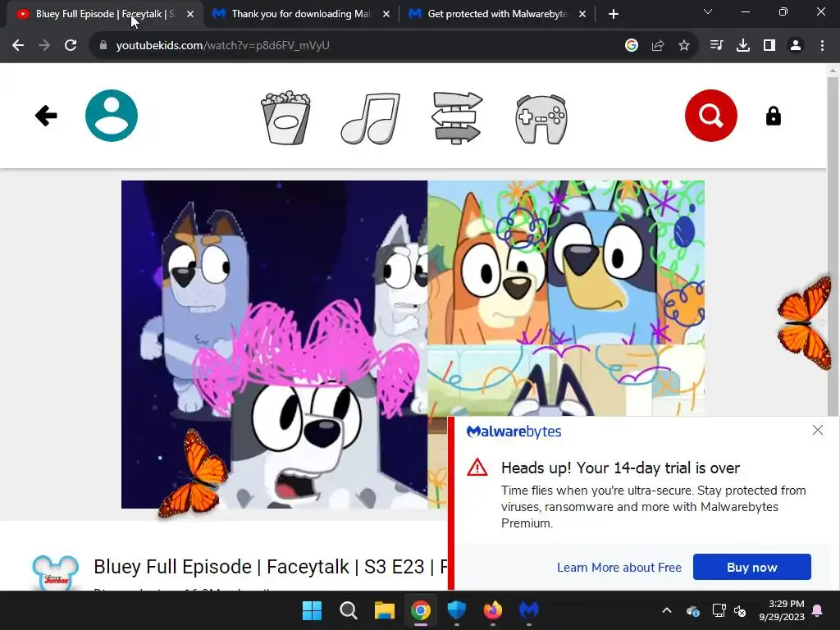Click the page vertical scrollbar
Image resolution: width=840 pixels, height=630 pixels.
click(x=833, y=246)
